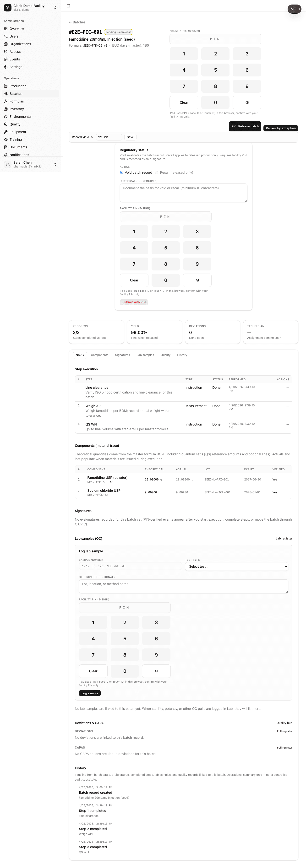The height and width of the screenshot is (868, 306).
Task: Open Notifications sidebar item
Action: (x=30, y=155)
